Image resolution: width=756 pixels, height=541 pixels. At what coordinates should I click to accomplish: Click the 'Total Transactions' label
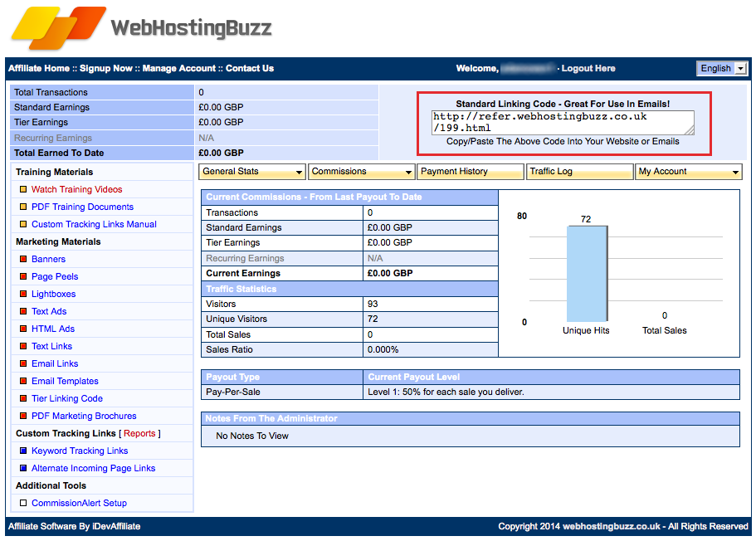pyautogui.click(x=51, y=92)
